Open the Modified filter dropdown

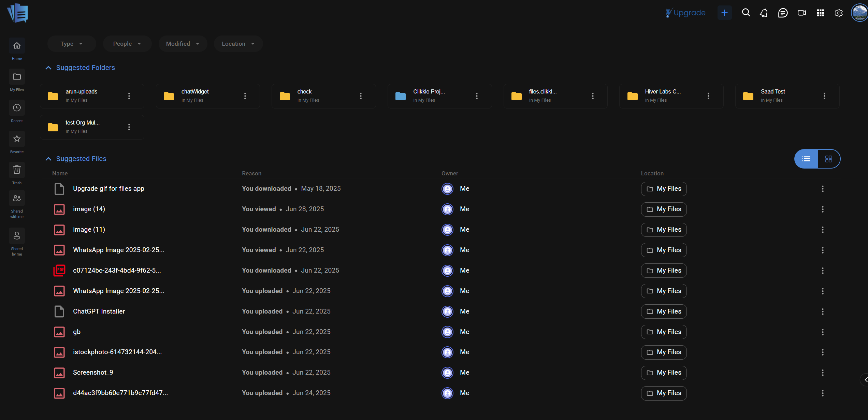pyautogui.click(x=183, y=44)
